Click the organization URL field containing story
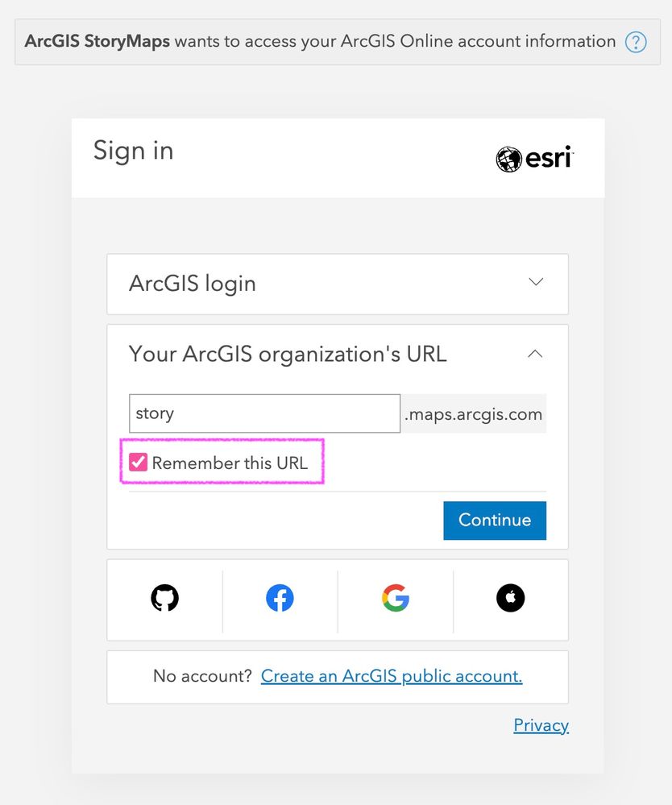This screenshot has height=805, width=672. (264, 413)
